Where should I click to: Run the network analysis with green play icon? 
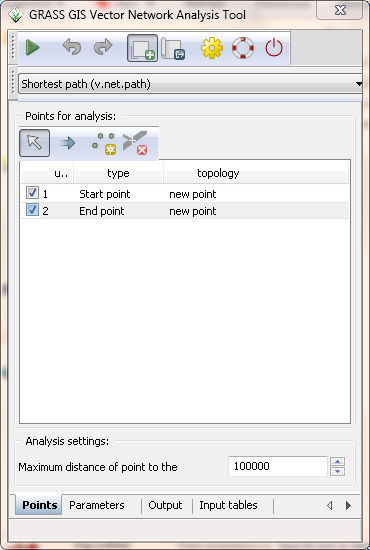[33, 48]
